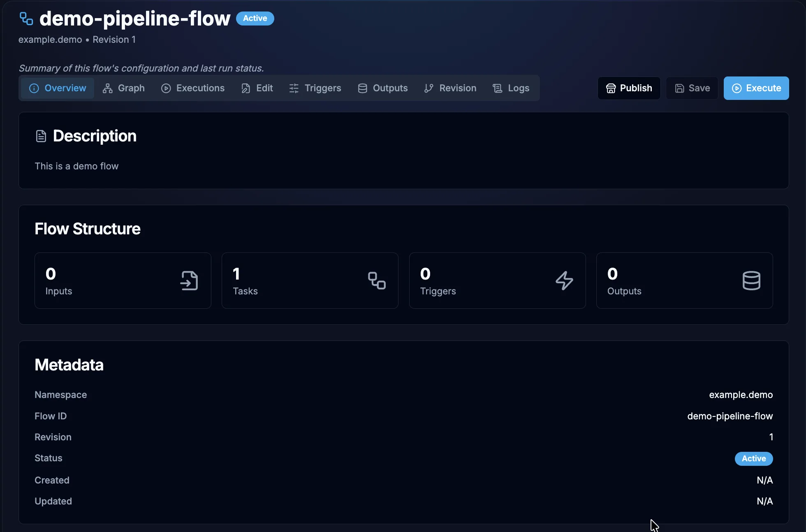Select the 0 Inputs card
806x532 pixels.
point(123,281)
